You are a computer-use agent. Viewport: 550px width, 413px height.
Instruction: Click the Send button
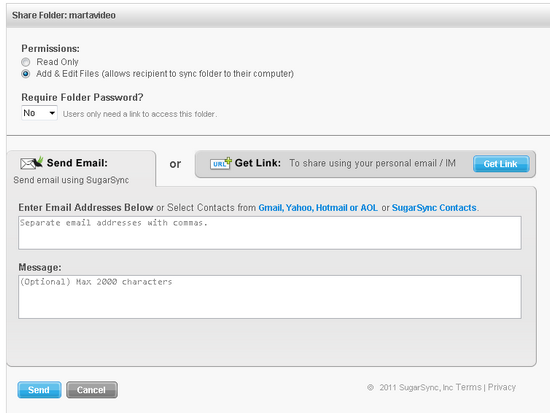[x=39, y=390]
